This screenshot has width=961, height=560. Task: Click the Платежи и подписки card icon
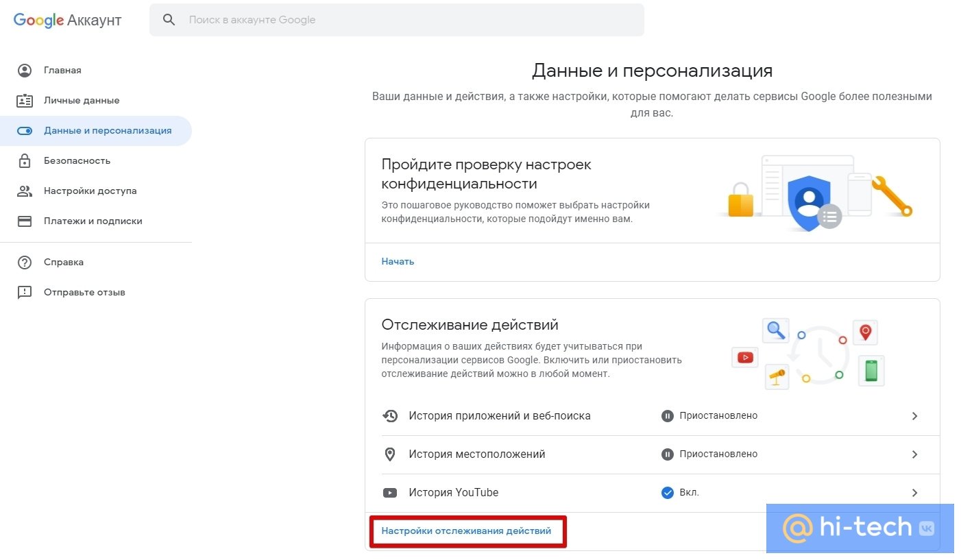point(25,221)
